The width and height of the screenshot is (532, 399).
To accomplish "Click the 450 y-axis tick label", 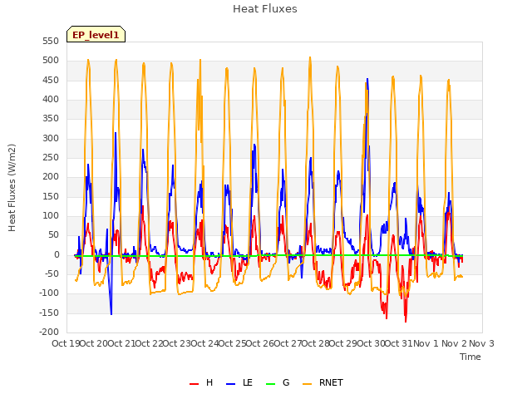I will pos(51,80).
